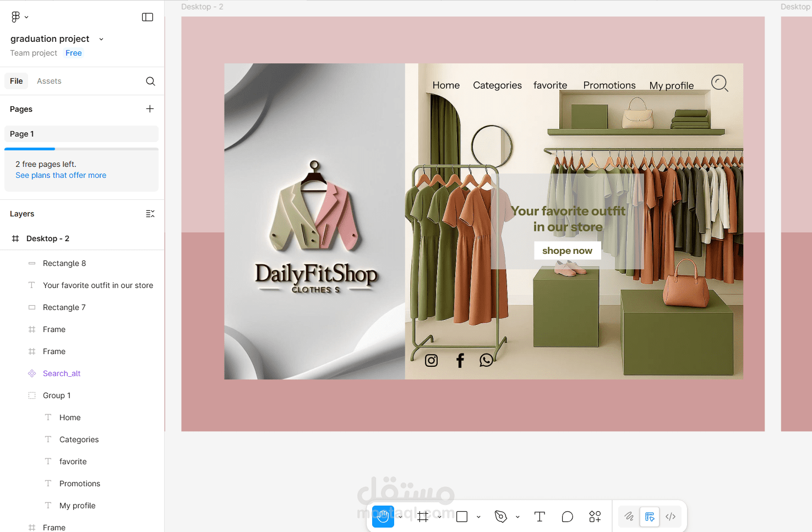Screen dimensions: 812x532
Task: Select the Text tool
Action: tap(539, 517)
